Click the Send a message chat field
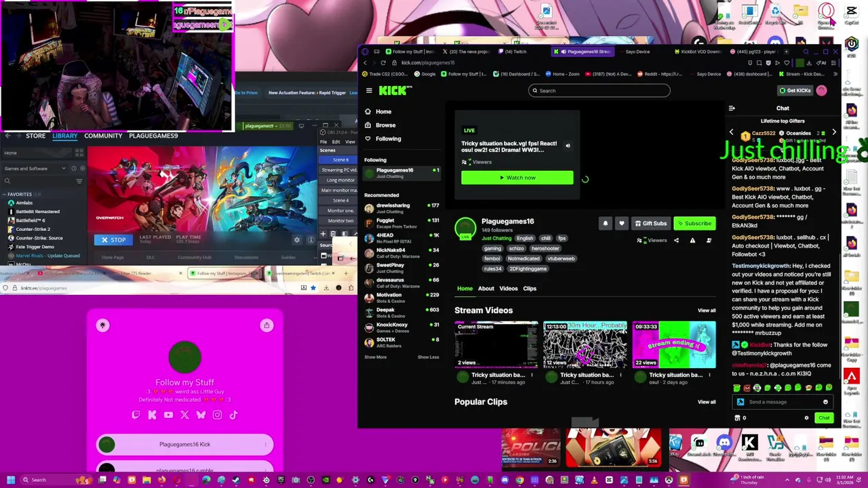 click(x=783, y=402)
